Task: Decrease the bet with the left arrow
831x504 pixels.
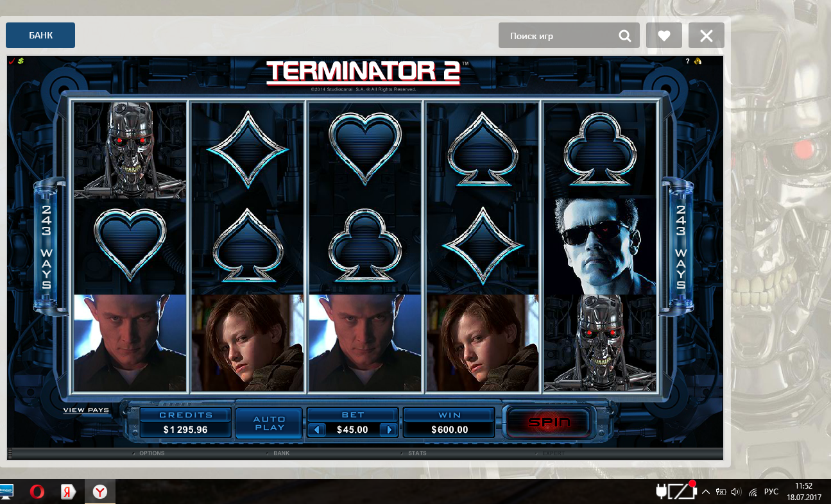Action: click(x=318, y=430)
